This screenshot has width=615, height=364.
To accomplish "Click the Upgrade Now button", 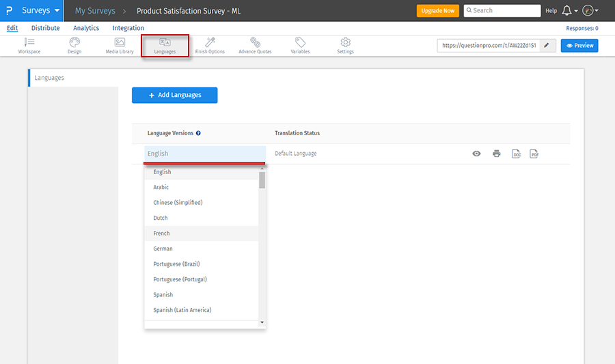I will 437,11.
